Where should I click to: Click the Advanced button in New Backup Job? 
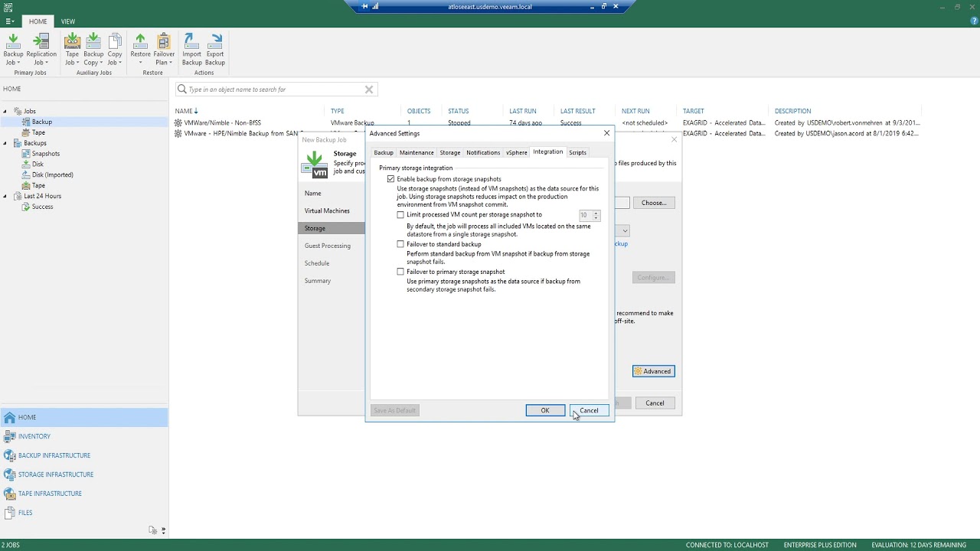653,371
